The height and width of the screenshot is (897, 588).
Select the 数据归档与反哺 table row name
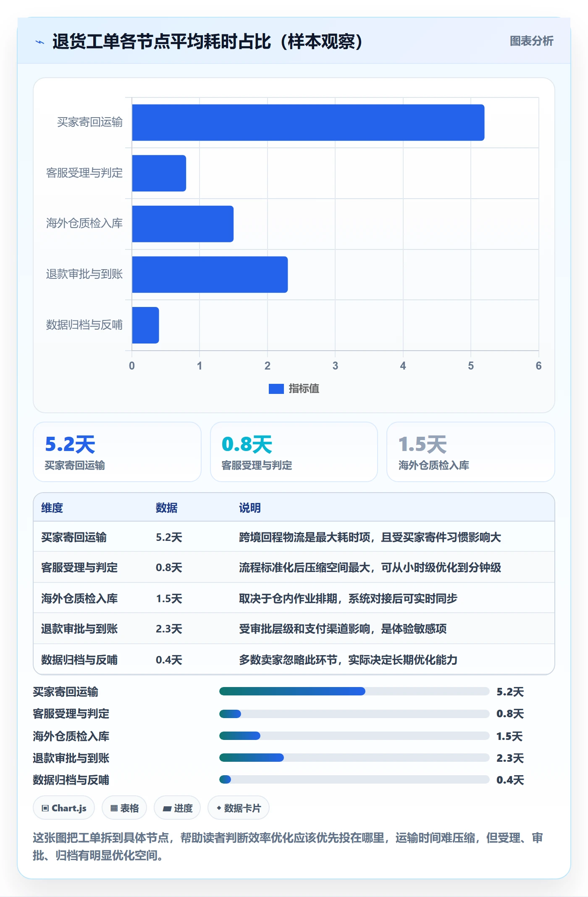[x=79, y=660]
